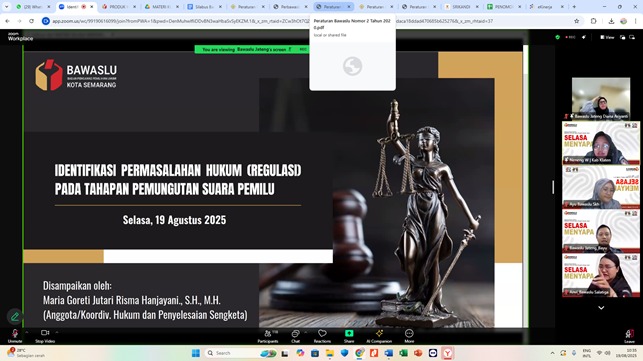Go back in browser history
This screenshot has height=361, width=643.
coord(7,21)
